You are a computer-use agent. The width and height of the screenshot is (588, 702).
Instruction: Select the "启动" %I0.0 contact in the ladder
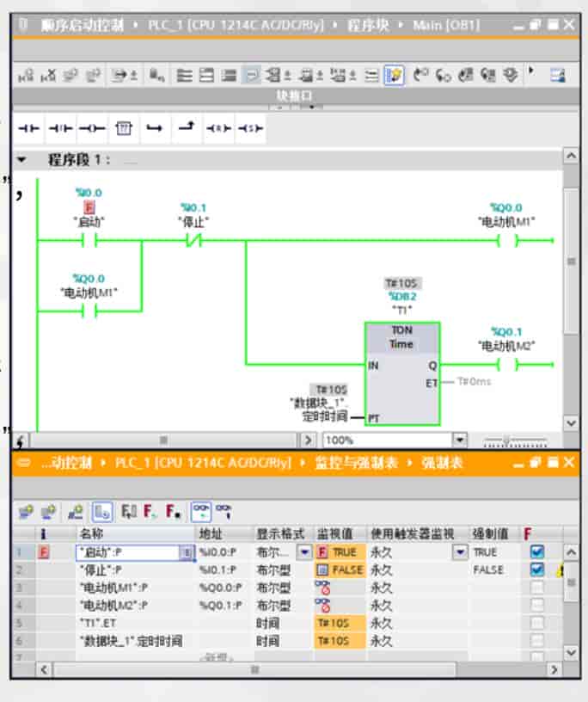89,240
